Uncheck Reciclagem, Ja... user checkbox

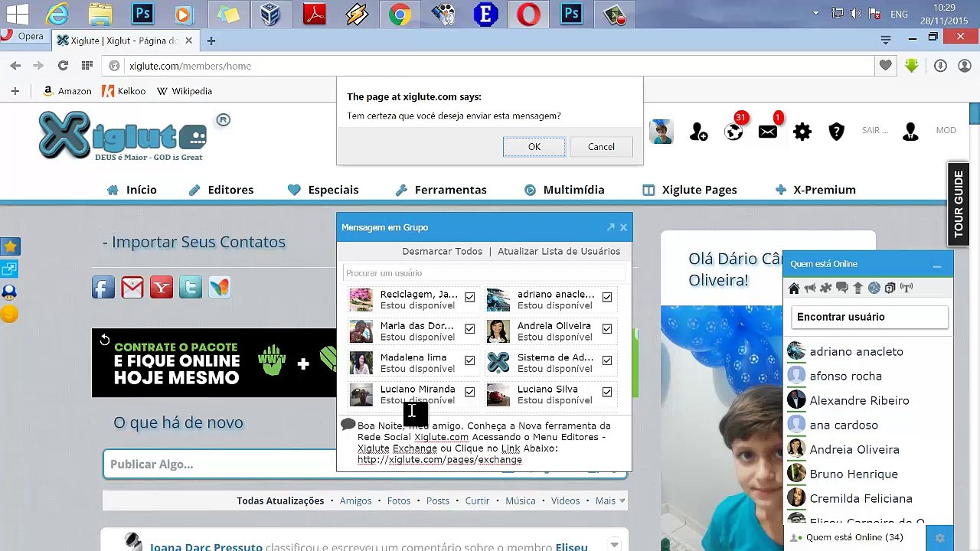coord(469,297)
